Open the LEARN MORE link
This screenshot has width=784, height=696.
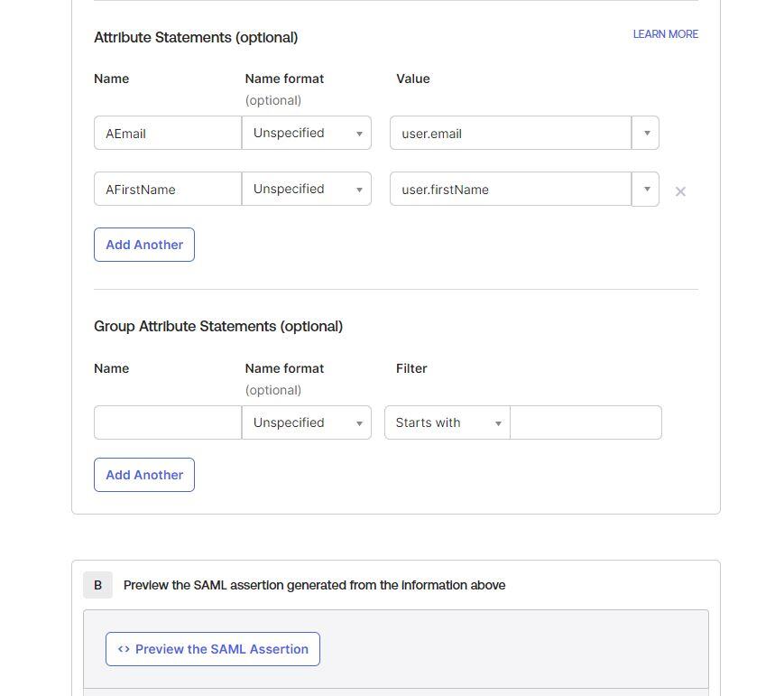(x=665, y=34)
